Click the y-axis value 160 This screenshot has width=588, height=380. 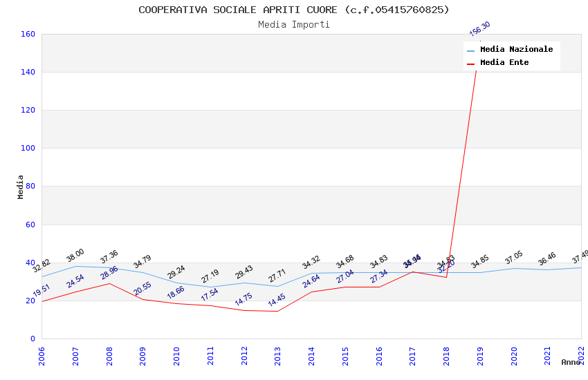click(28, 34)
